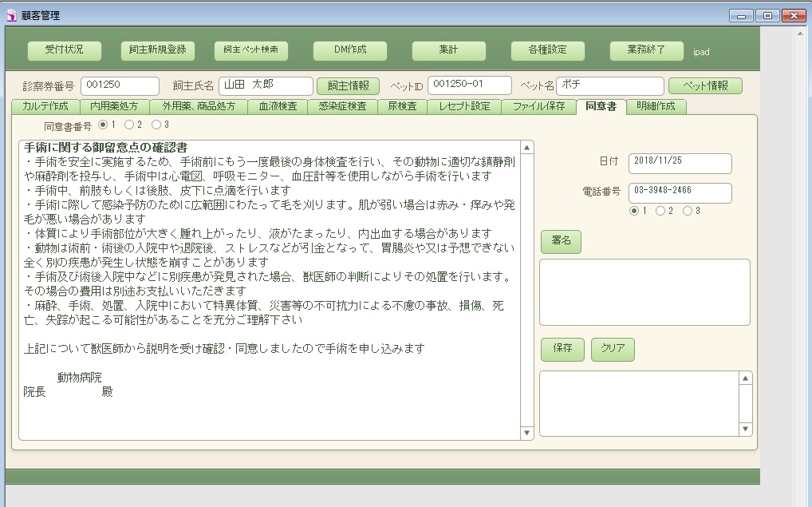The width and height of the screenshot is (812, 507).
Task: Open 各種設定 settings
Action: (x=548, y=50)
